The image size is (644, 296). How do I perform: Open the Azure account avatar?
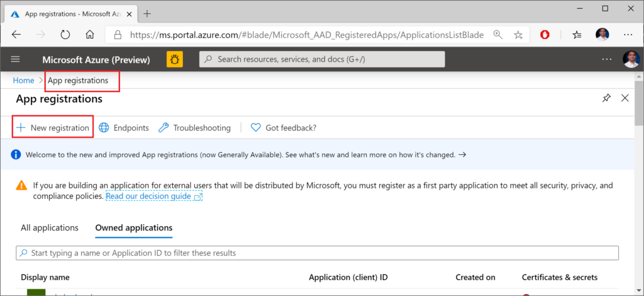coord(631,59)
